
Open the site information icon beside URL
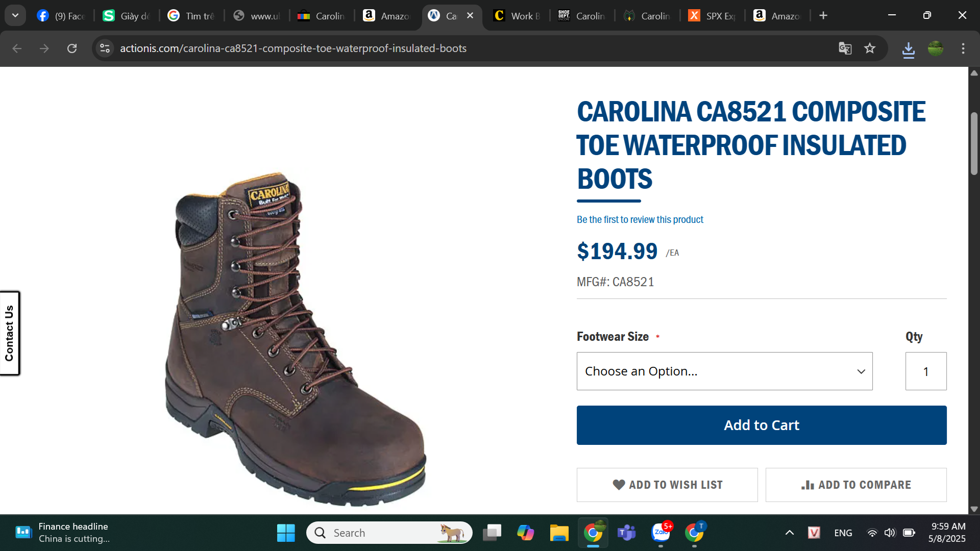[105, 48]
